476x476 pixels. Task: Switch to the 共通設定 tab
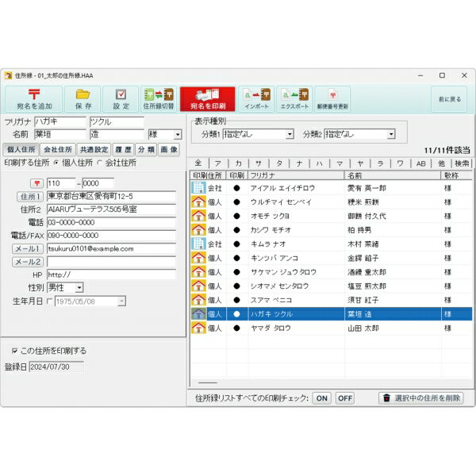click(94, 149)
